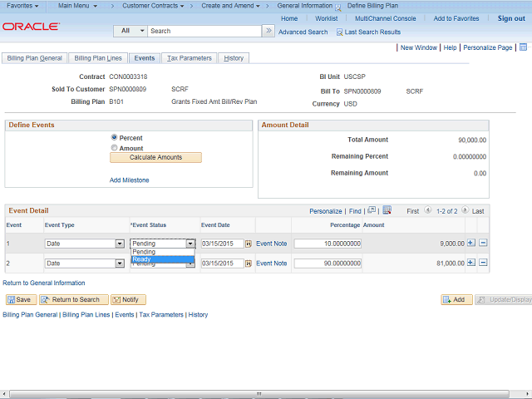The image size is (532, 399).
Task: Open the Billing Plan Lines tab
Action: pyautogui.click(x=98, y=58)
